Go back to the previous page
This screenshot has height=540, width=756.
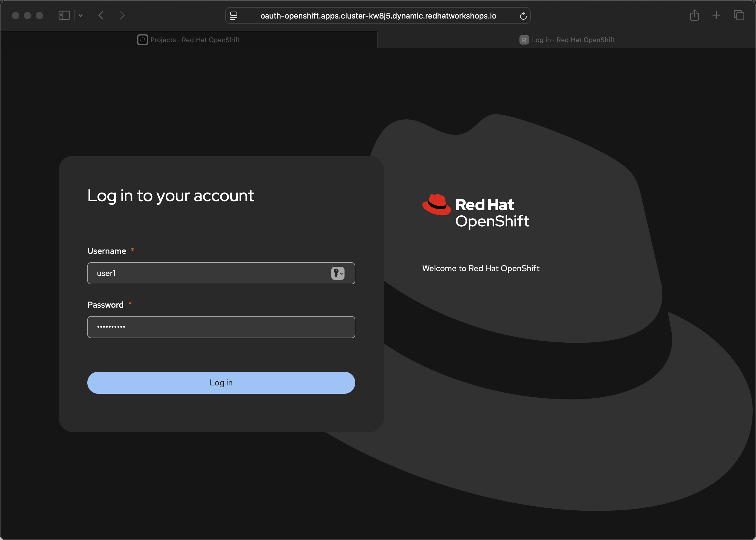(101, 15)
